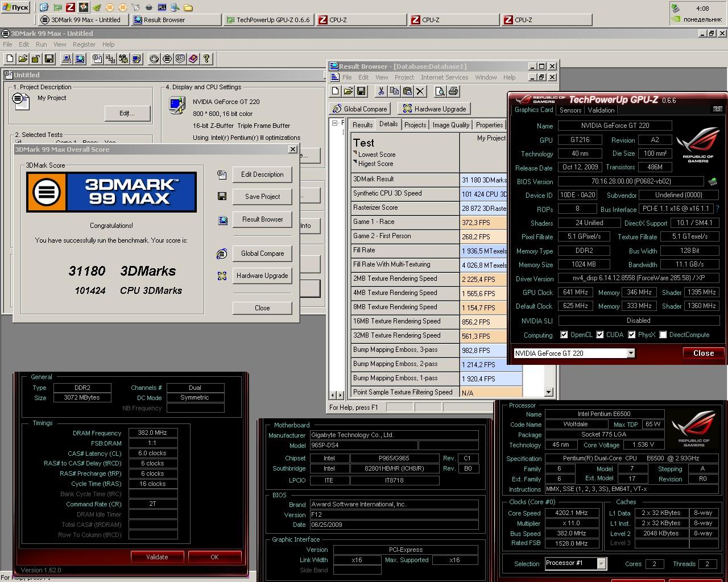Screen dimensions: 728x582
Task: Switch to the Image Quality tab
Action: click(451, 125)
